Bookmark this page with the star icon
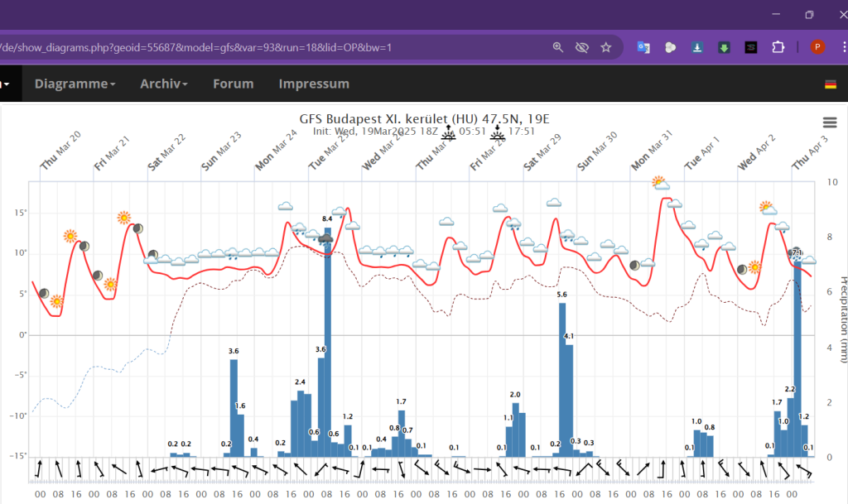 605,47
